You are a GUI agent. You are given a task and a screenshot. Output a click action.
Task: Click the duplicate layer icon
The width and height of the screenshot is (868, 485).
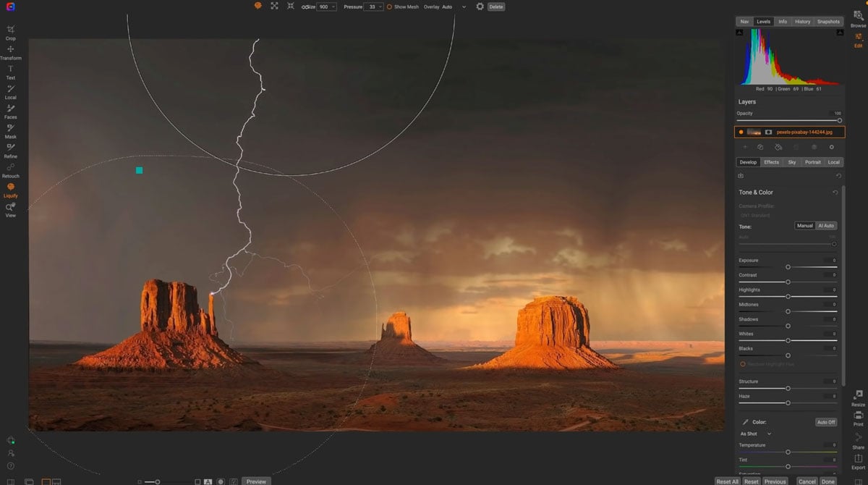pyautogui.click(x=761, y=147)
